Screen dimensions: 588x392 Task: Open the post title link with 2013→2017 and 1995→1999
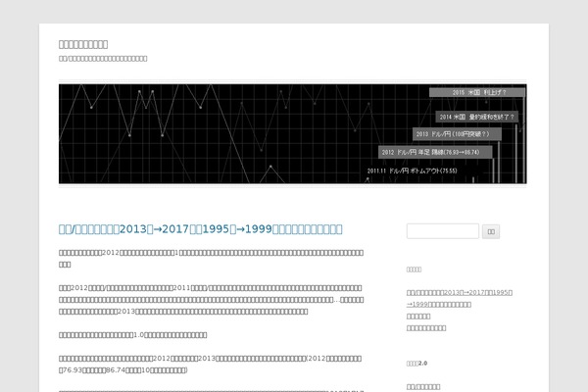pyautogui.click(x=200, y=229)
